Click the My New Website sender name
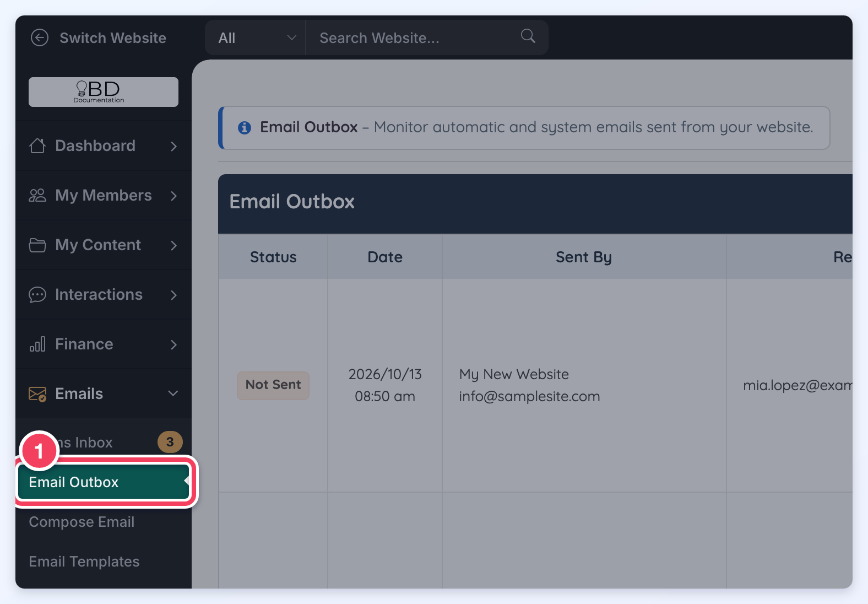 (x=514, y=374)
